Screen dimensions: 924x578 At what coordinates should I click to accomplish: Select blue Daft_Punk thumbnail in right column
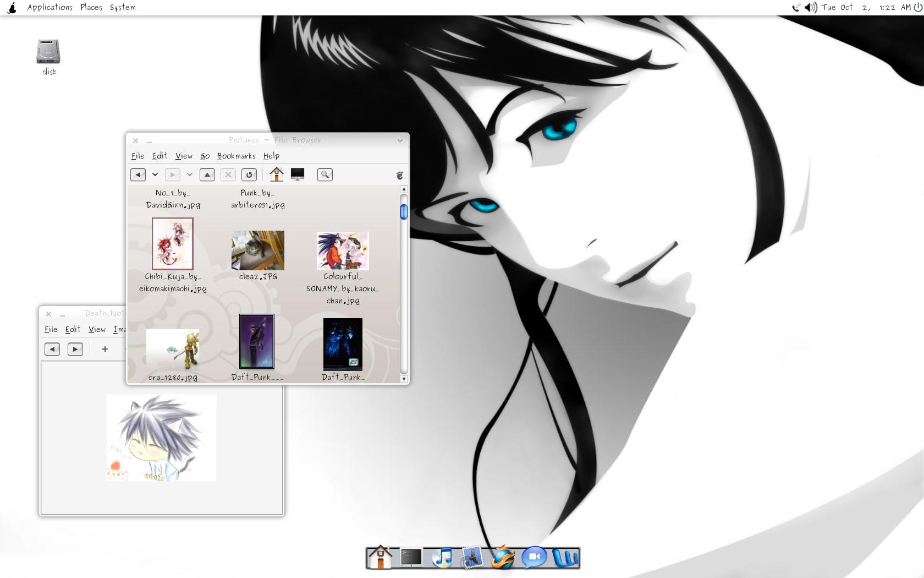point(343,344)
